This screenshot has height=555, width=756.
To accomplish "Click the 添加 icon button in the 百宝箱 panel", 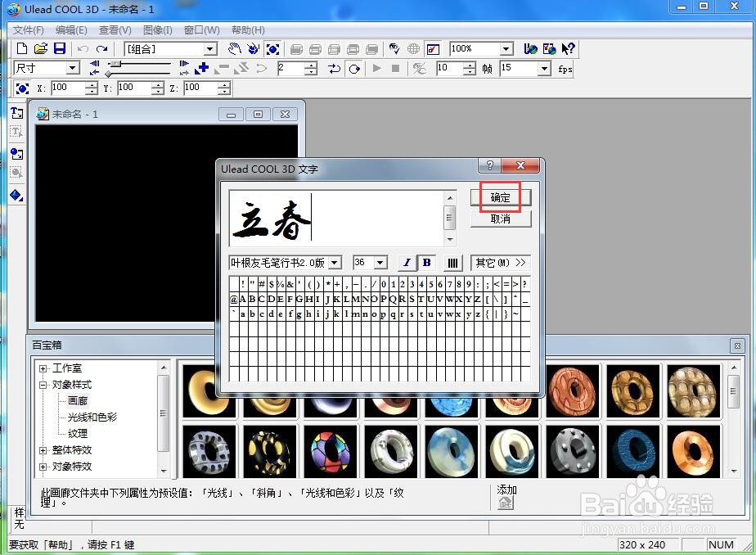I will 506,503.
